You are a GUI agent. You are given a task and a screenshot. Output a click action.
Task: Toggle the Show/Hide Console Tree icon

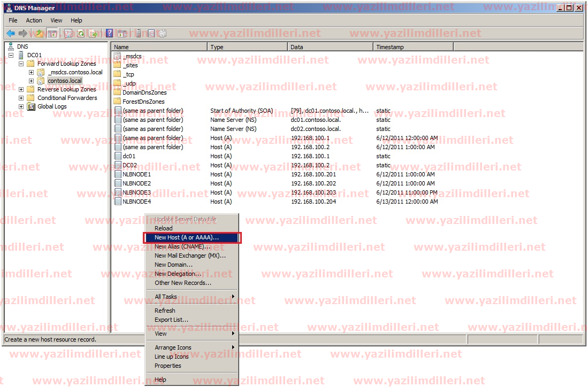(52, 33)
